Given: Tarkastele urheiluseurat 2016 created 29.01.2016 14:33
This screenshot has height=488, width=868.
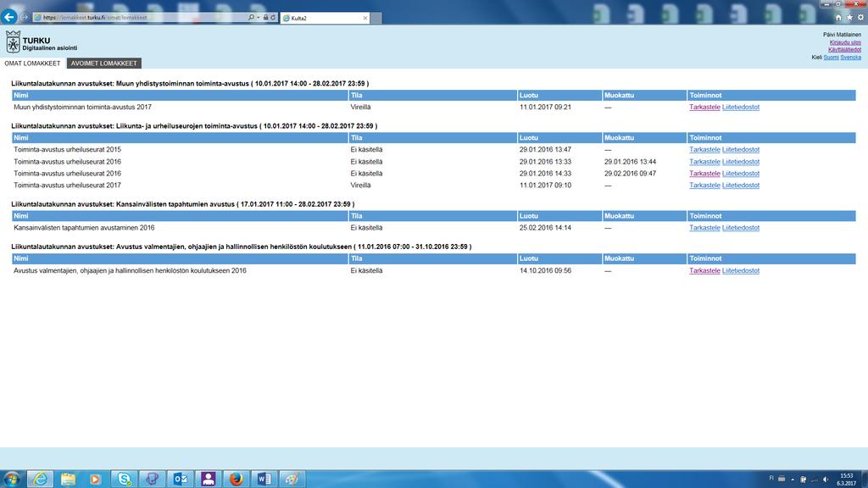Looking at the screenshot, I should (704, 174).
